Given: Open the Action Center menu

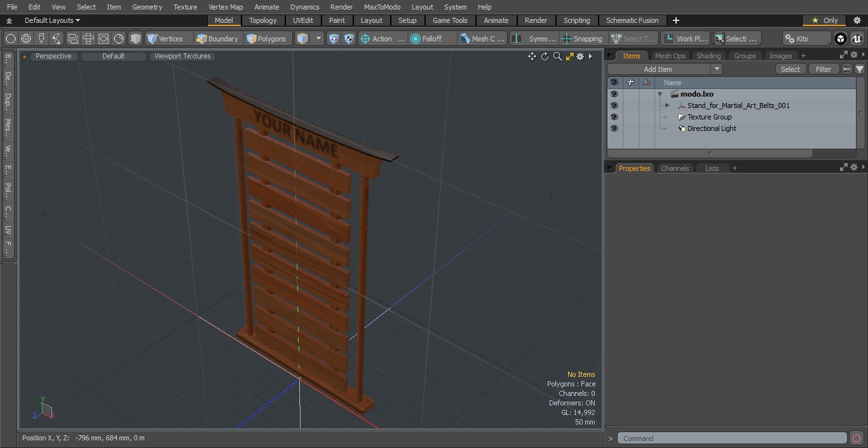Looking at the screenshot, I should click(383, 39).
